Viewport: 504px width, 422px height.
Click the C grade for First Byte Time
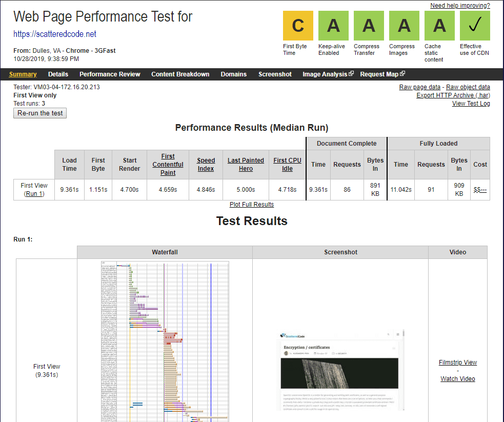[298, 25]
